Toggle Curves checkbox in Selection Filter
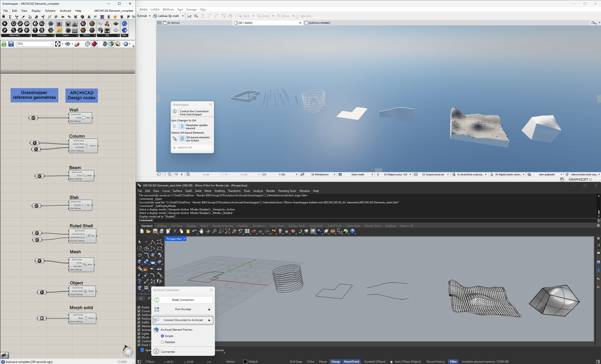 click(139, 311)
